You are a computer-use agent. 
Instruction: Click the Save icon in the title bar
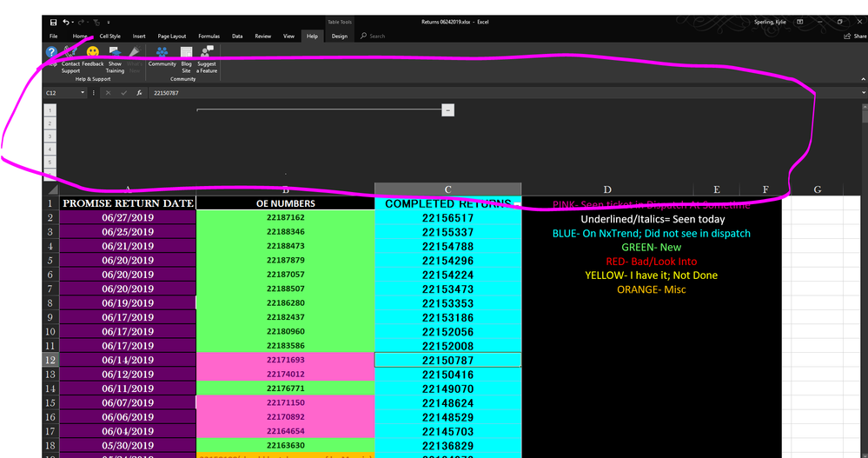pos(53,22)
